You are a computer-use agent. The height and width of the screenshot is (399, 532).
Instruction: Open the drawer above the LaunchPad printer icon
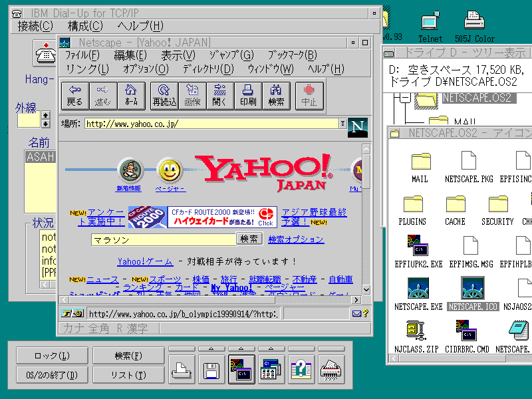[182, 348]
